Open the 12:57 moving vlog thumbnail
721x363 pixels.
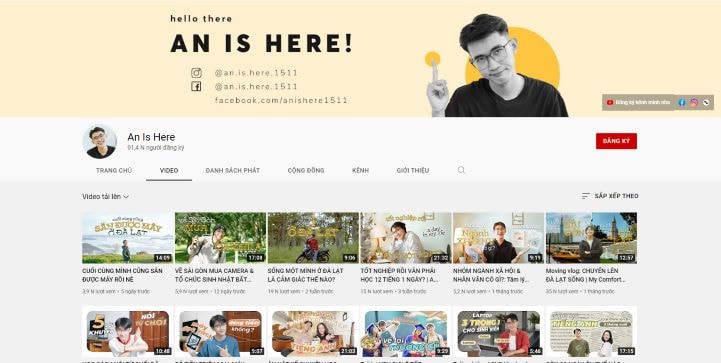pyautogui.click(x=591, y=237)
